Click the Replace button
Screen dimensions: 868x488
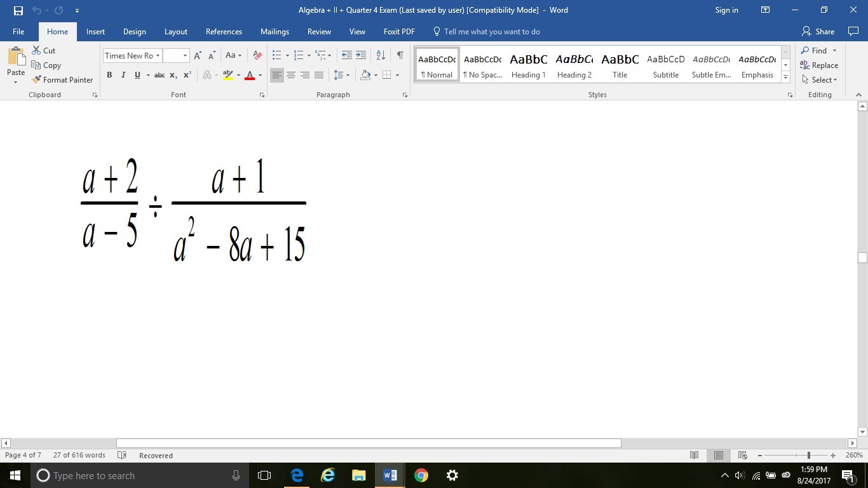click(x=819, y=65)
